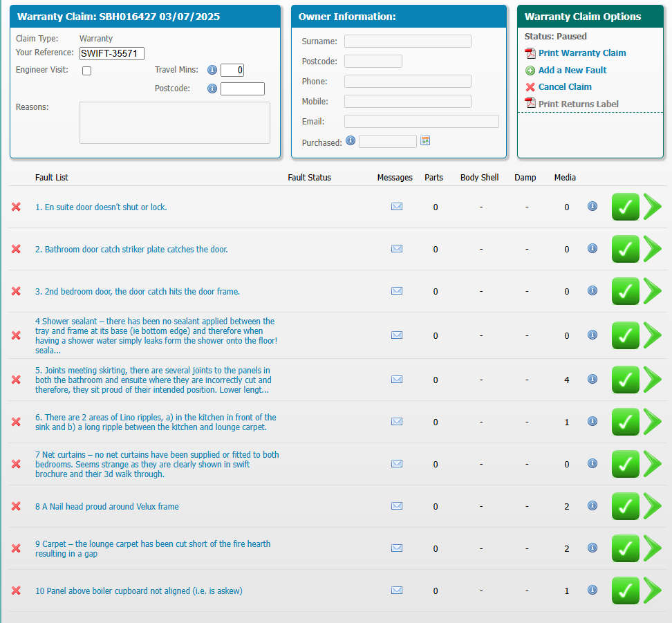
Task: Click green tick for shower sealant fault
Action: coord(625,335)
